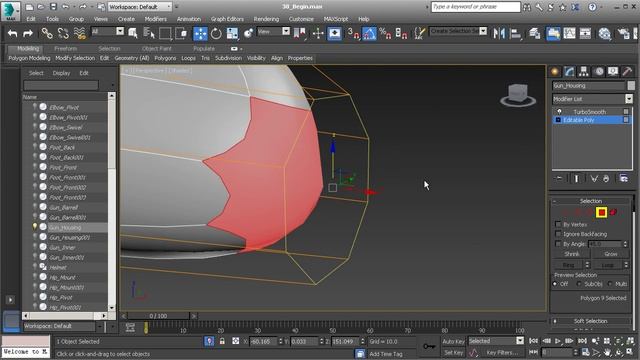Screen dimensions: 640x360
Task: Click the Ring selection button
Action: click(x=568, y=265)
